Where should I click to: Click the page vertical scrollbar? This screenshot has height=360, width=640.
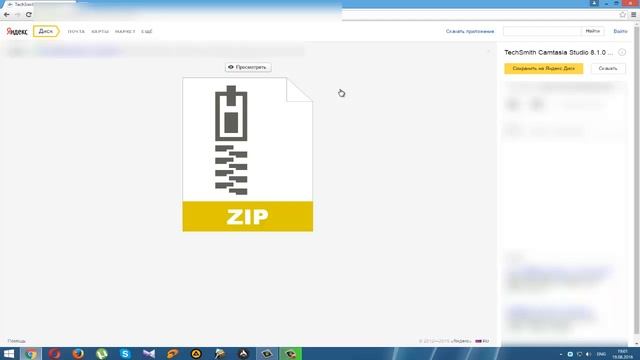coord(637,184)
